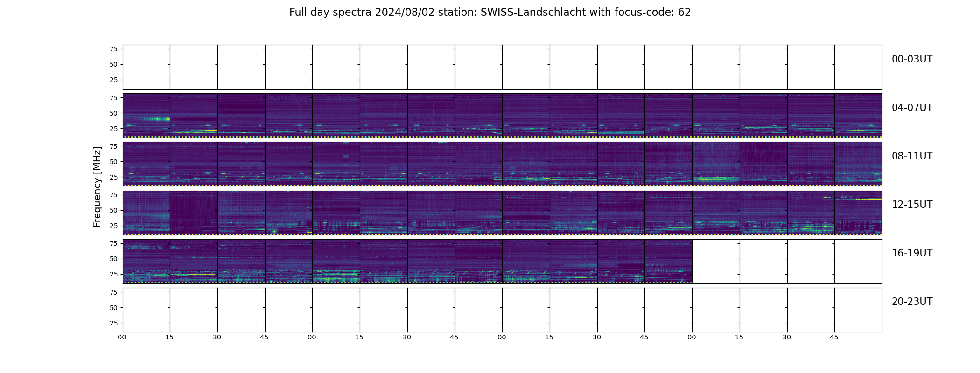Click the rightmost '45' x-axis tick label
The width and height of the screenshot is (980, 373).
click(x=834, y=337)
